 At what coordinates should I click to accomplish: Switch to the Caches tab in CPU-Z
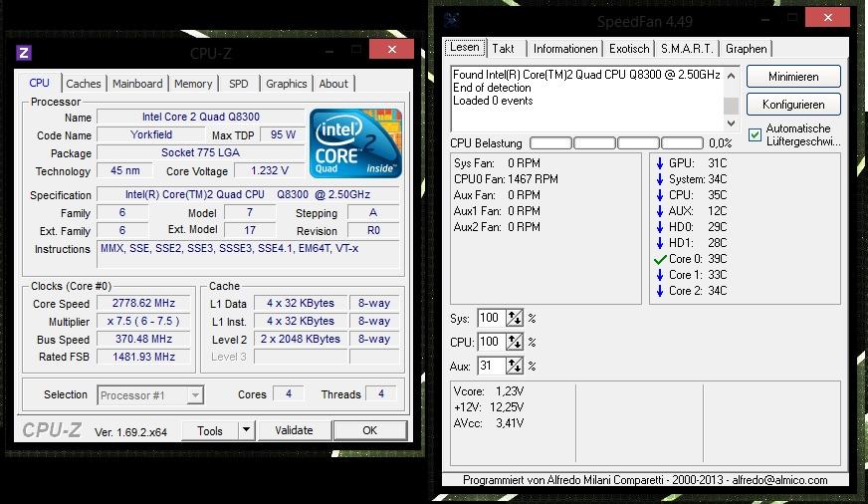coord(83,84)
